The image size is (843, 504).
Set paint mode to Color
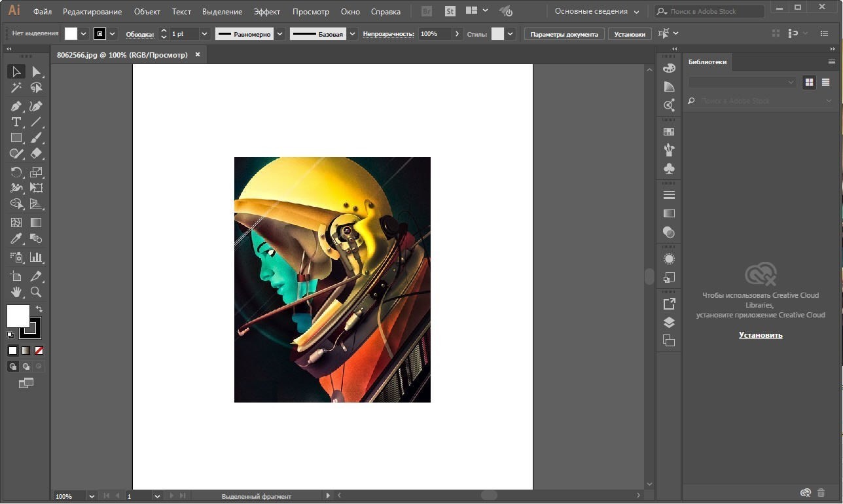click(x=12, y=350)
